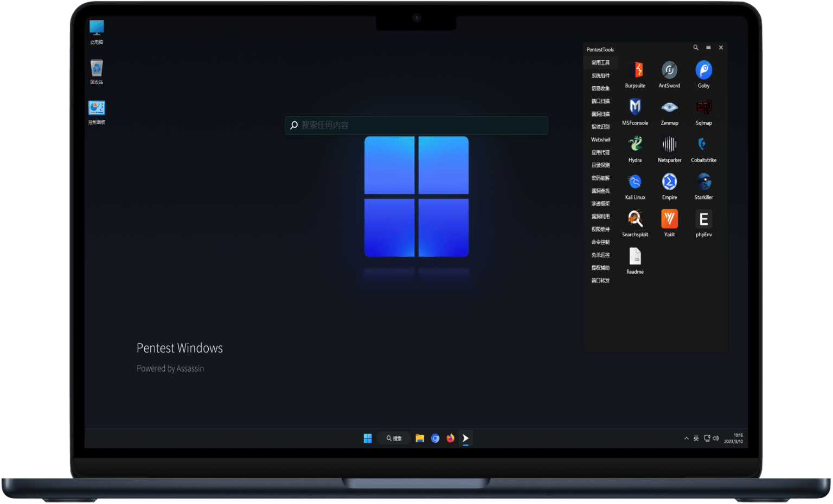Launch Chrome browser from the taskbar
This screenshot has height=504, width=833.
tap(435, 438)
